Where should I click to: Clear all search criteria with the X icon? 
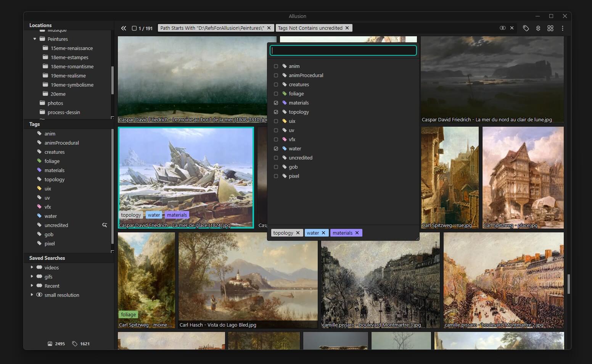click(512, 28)
